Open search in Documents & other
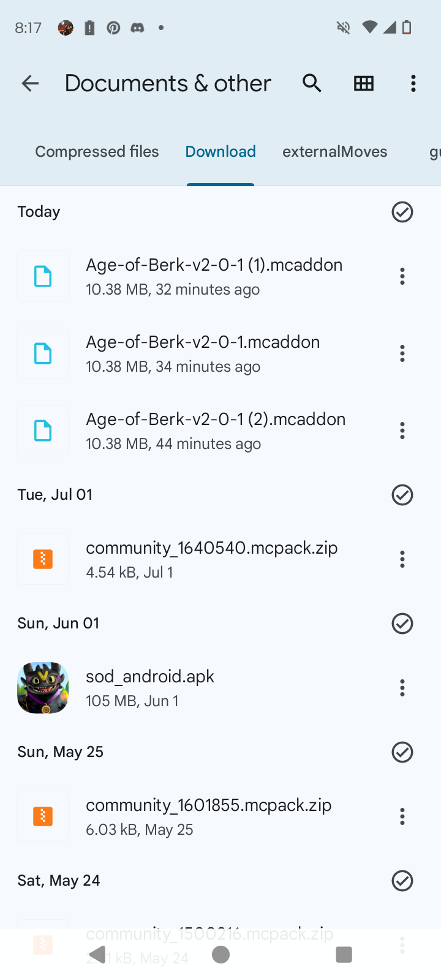Screen dimensions: 441x980 pyautogui.click(x=312, y=83)
